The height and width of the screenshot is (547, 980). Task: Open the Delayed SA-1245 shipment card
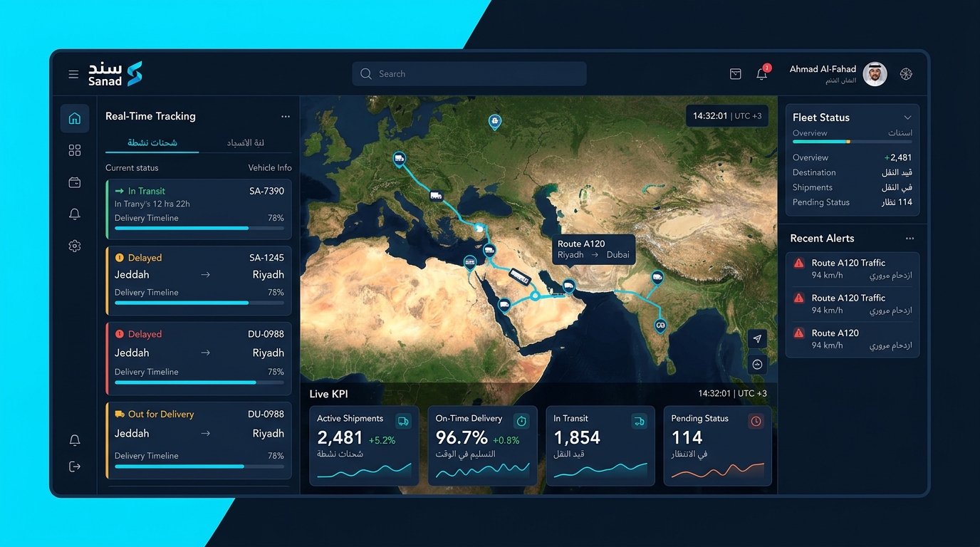(199, 281)
